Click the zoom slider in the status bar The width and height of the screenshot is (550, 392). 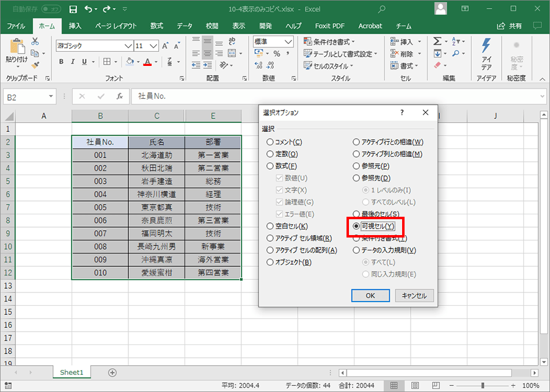click(x=483, y=385)
